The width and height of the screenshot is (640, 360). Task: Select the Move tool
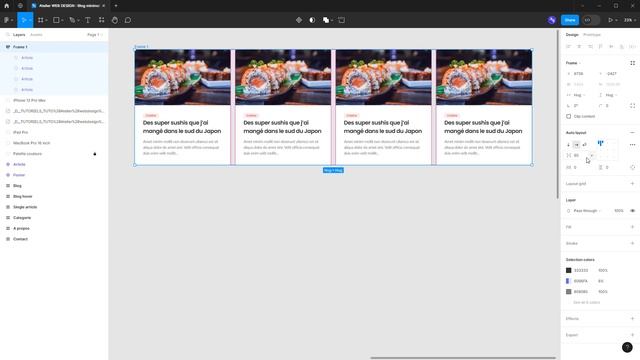point(23,20)
